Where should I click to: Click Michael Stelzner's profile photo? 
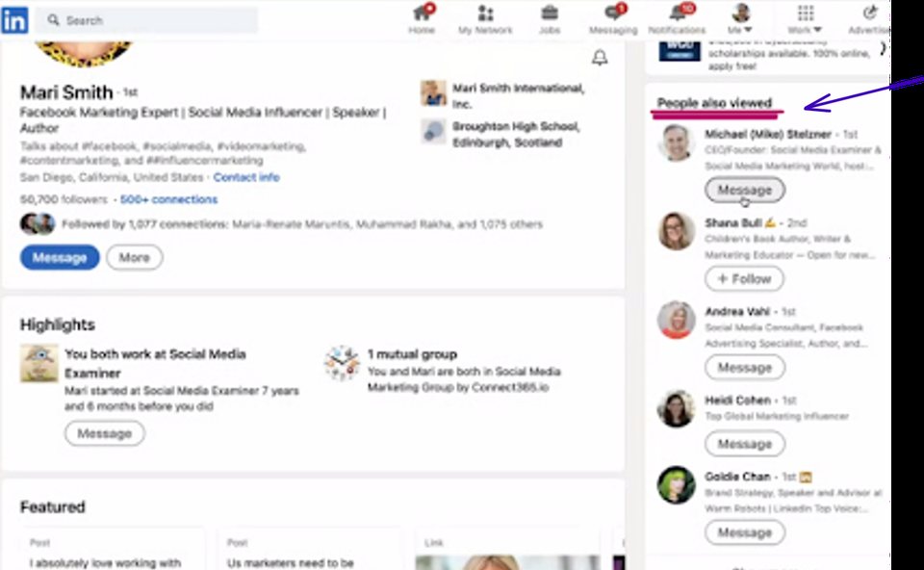point(676,142)
